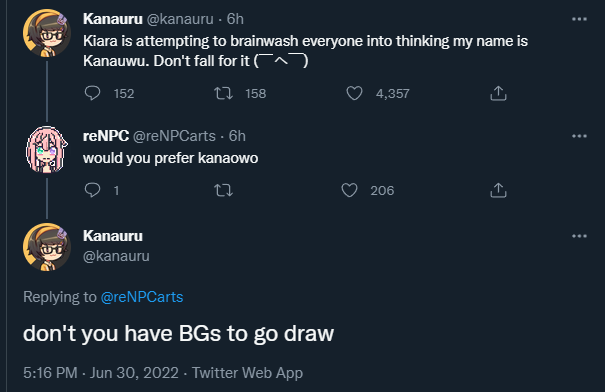
Task: View Kanauru's avatar on the top tweet
Action: click(47, 33)
